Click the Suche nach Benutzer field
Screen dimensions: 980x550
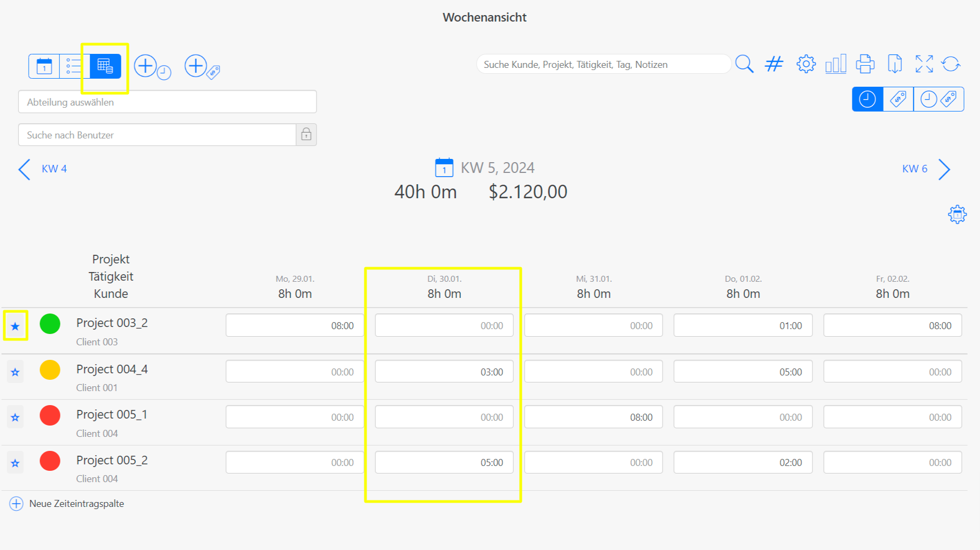tap(157, 135)
